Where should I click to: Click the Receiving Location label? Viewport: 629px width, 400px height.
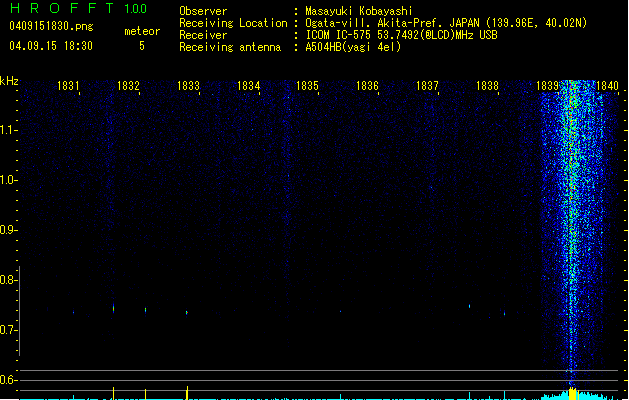pyautogui.click(x=233, y=23)
